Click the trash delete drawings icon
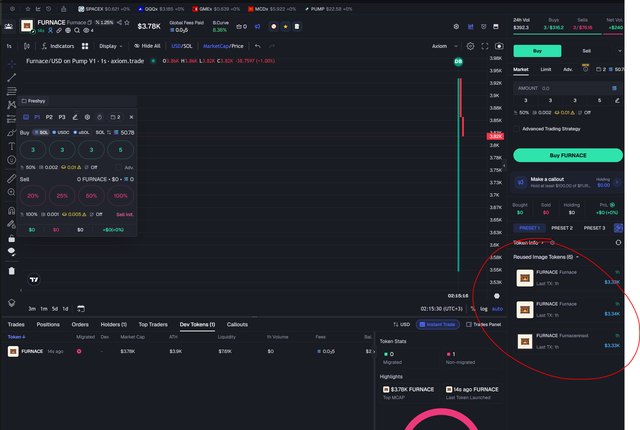Screen dimensions: 640x430 click(11, 270)
